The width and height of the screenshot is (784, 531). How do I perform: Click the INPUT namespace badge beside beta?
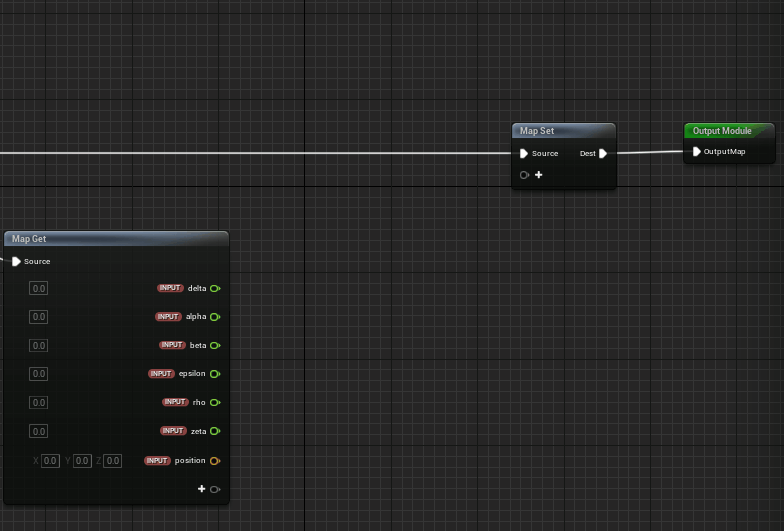coord(173,345)
